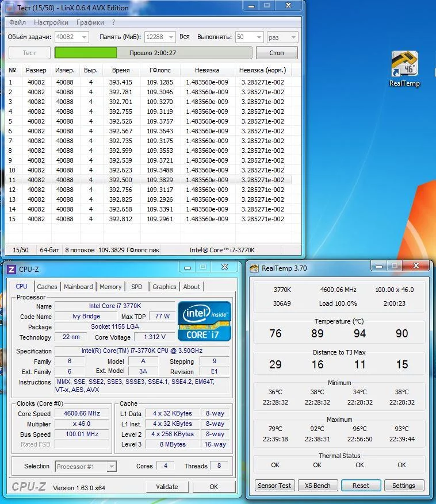Click the 8 потоков status bar entry
436x504 pixels.
(80, 250)
